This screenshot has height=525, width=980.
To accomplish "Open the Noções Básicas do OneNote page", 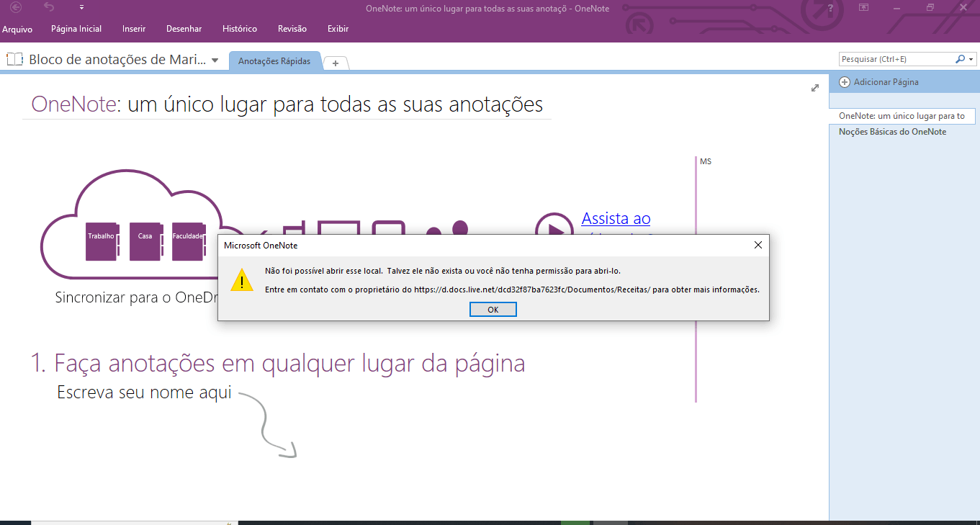I will tap(892, 132).
